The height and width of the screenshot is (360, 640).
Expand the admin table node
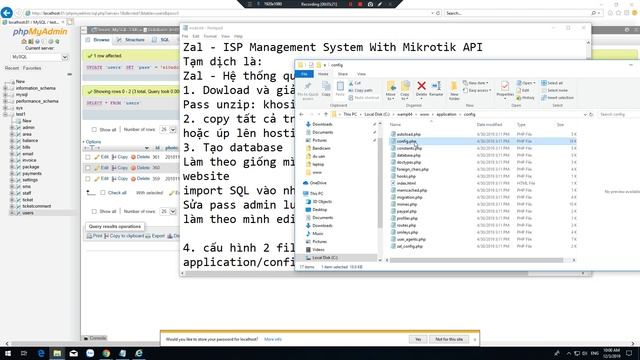click(12, 128)
